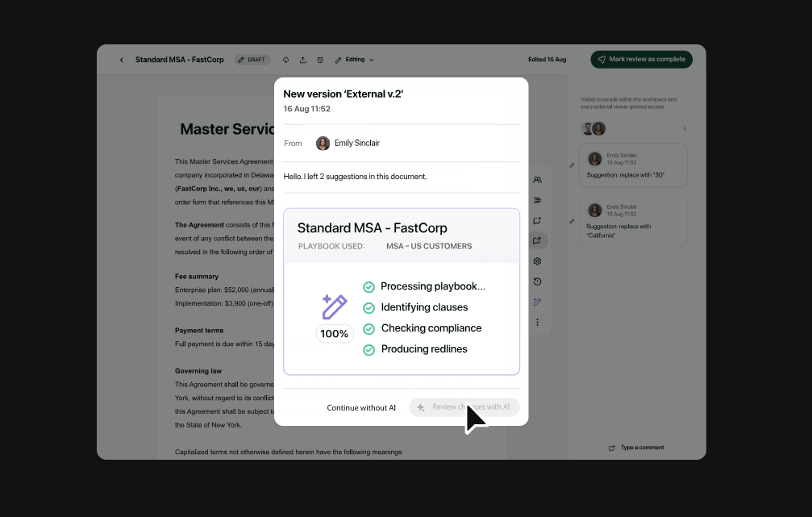Click the cloud download icon in header
This screenshot has width=812, height=517.
click(285, 60)
